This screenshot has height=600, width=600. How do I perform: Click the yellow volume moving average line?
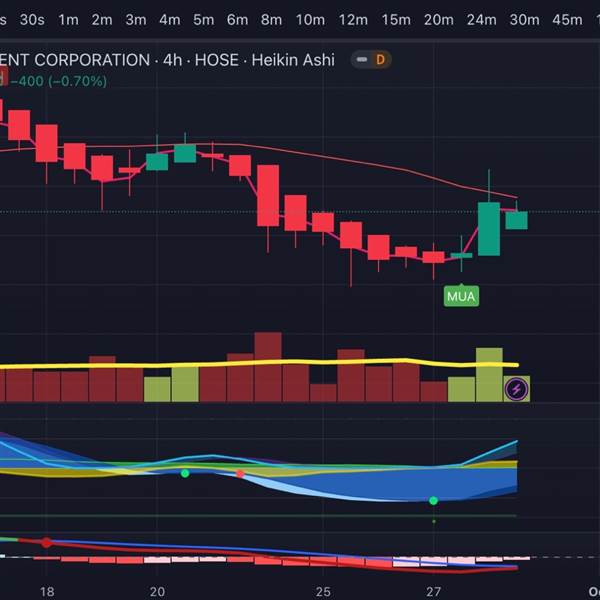(259, 363)
